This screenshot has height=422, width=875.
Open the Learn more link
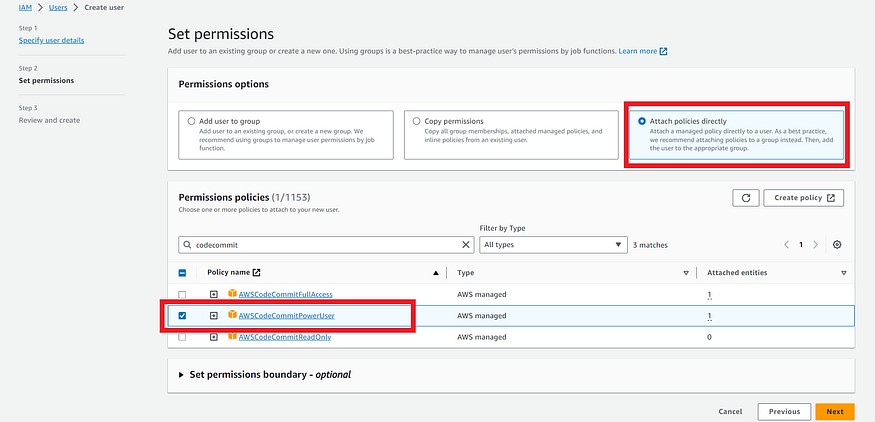click(x=638, y=51)
